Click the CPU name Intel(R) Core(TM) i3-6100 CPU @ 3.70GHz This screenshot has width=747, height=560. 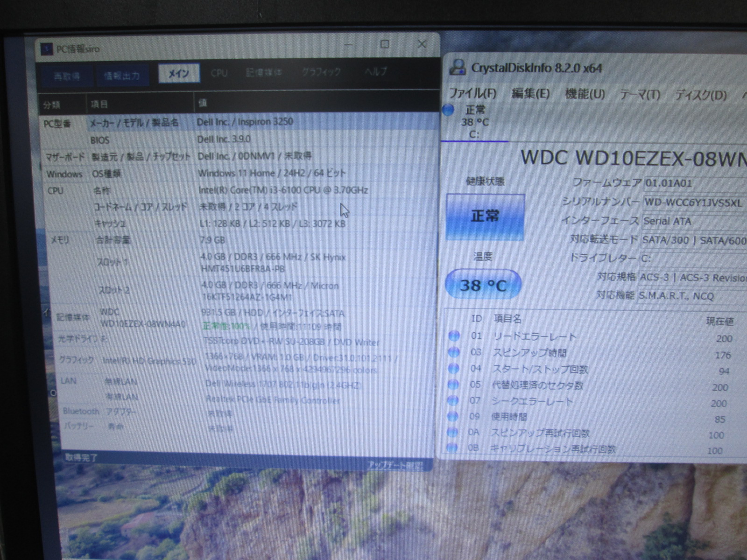[x=283, y=190]
